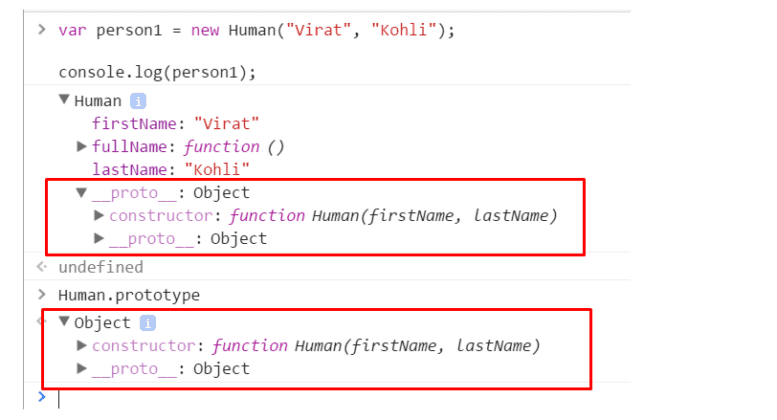
Task: Click the Human.prototype command line
Action: [x=129, y=295]
